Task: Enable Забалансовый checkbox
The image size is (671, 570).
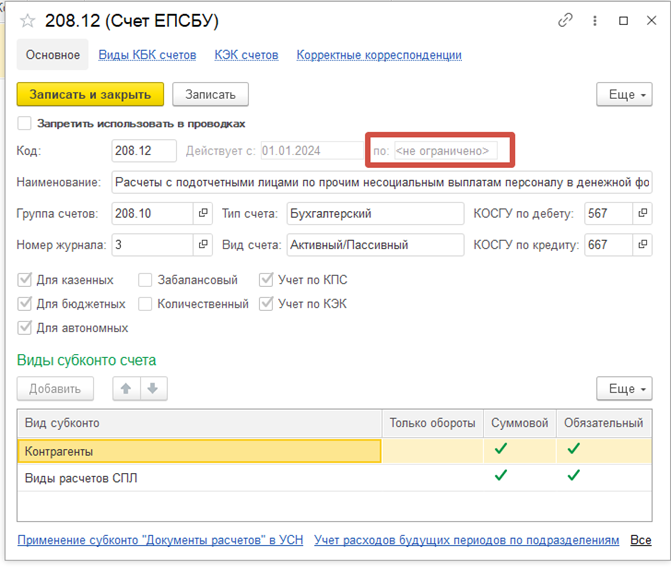Action: tap(145, 280)
